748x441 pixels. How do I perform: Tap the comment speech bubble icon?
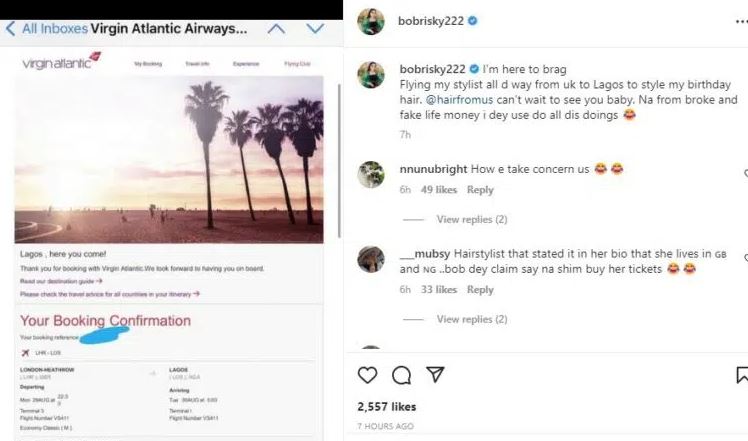401,375
